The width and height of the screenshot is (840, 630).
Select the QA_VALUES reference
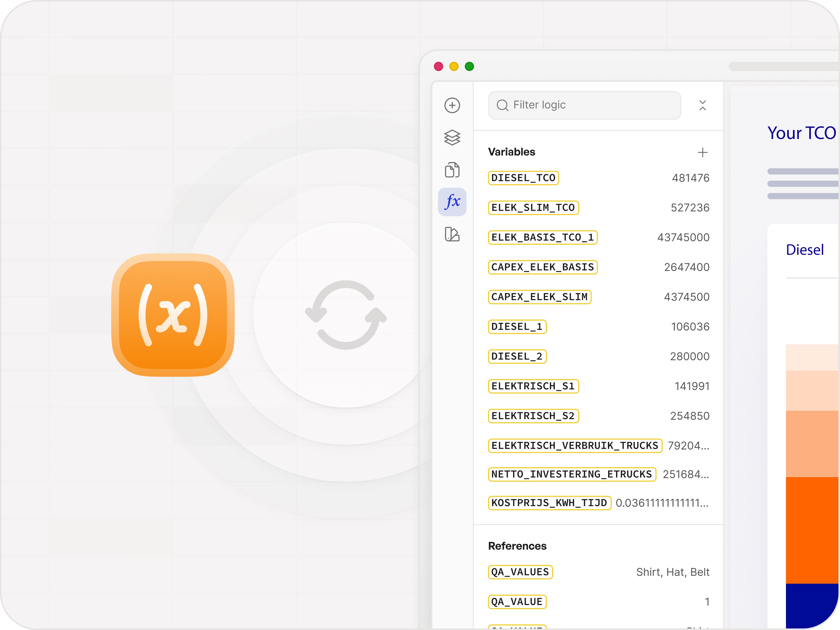pos(520,572)
